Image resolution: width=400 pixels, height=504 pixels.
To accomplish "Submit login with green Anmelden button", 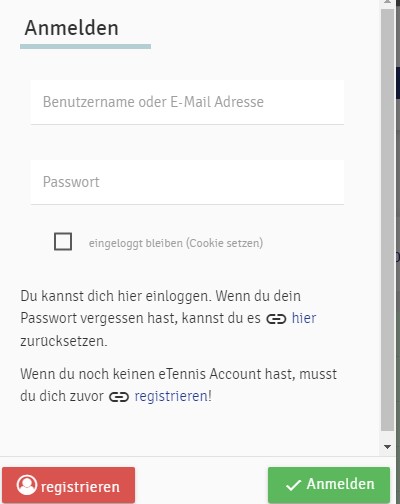I will click(x=329, y=485).
